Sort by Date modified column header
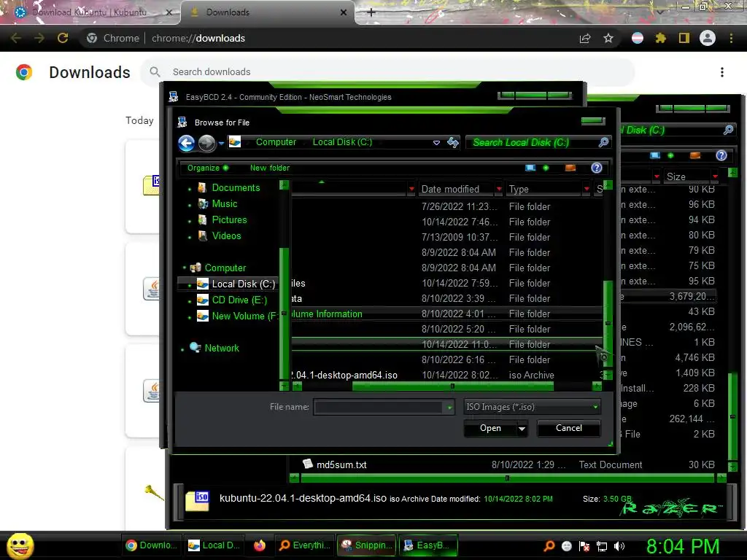 click(450, 189)
